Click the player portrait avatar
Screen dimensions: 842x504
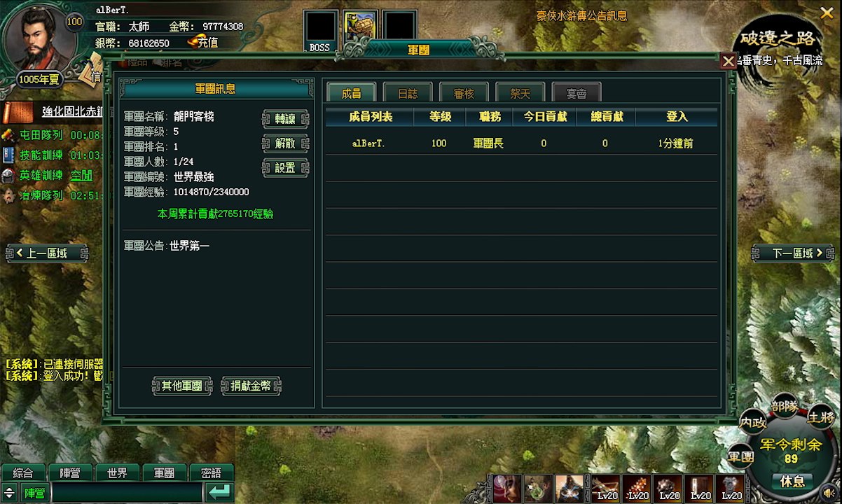point(39,38)
